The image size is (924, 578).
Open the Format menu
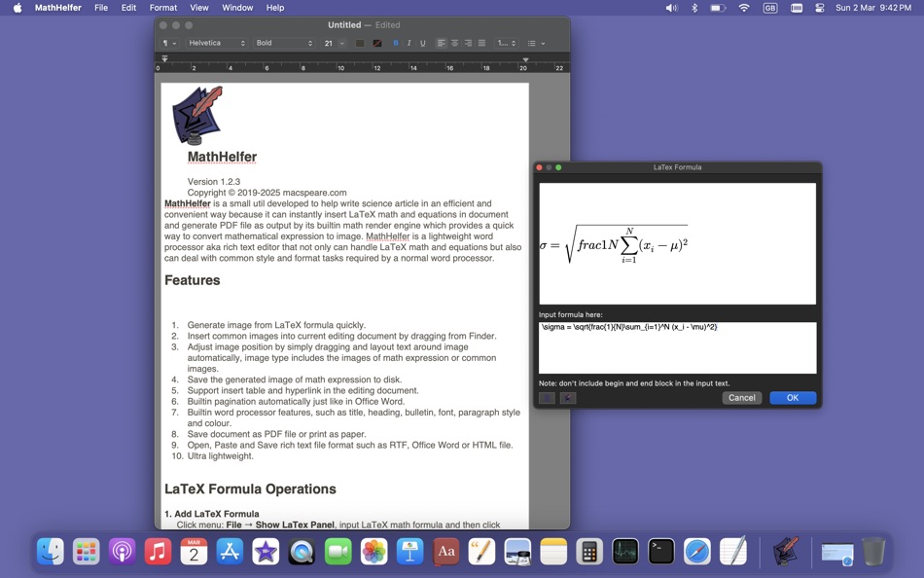(163, 8)
